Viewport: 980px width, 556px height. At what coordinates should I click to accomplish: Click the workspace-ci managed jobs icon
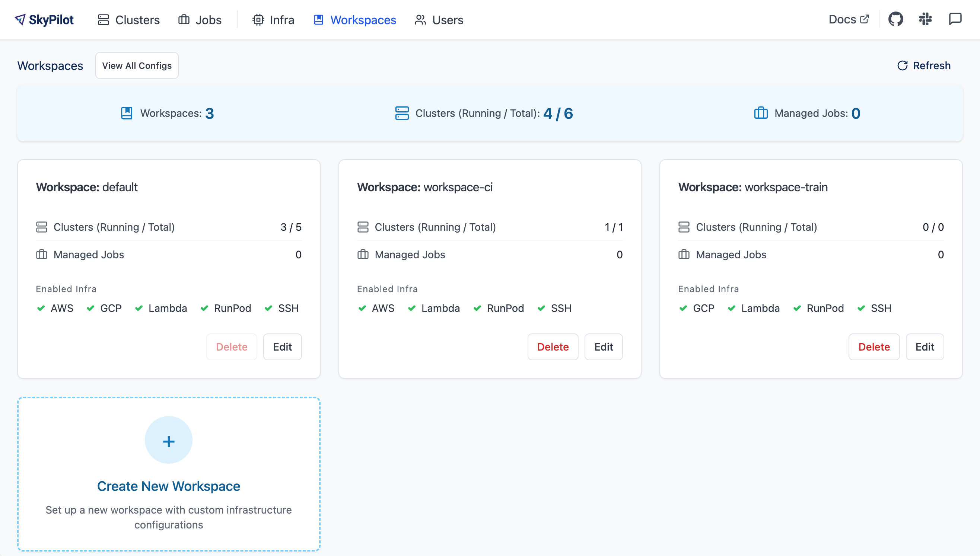(363, 255)
